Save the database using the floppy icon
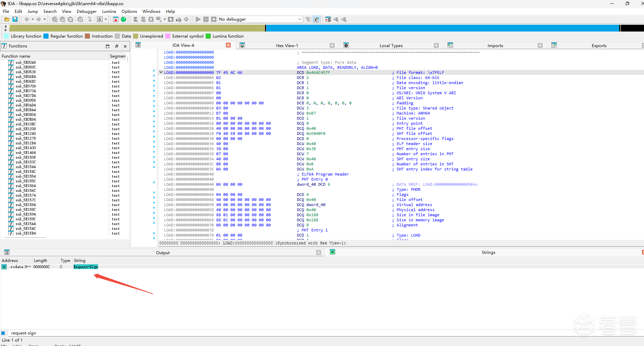Image resolution: width=644 pixels, height=346 pixels. coord(15,19)
